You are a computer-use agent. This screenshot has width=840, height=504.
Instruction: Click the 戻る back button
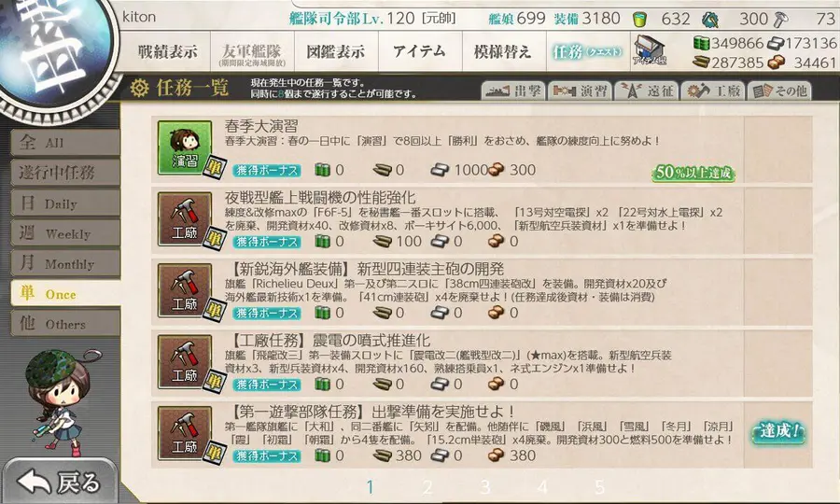click(59, 482)
